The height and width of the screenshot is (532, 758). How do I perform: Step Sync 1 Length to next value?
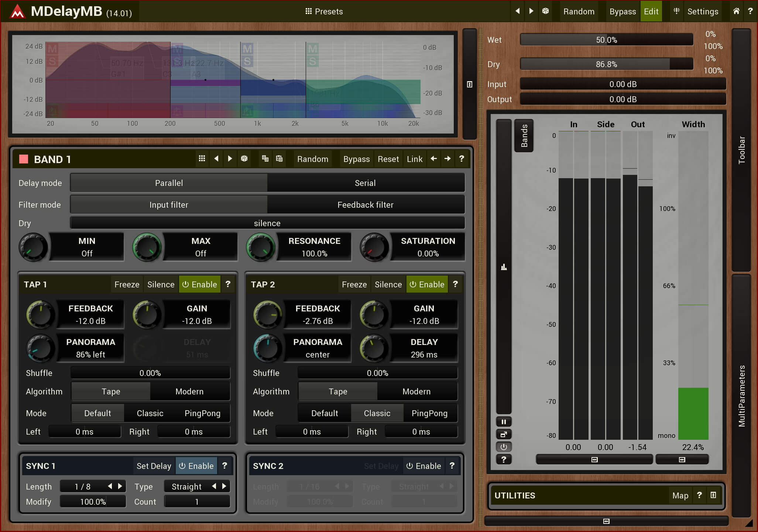click(x=120, y=486)
